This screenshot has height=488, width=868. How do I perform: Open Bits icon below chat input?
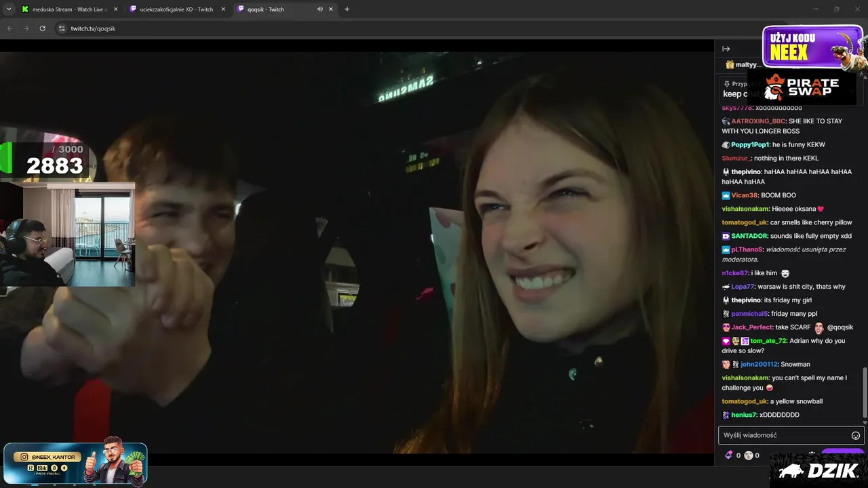pos(729,455)
